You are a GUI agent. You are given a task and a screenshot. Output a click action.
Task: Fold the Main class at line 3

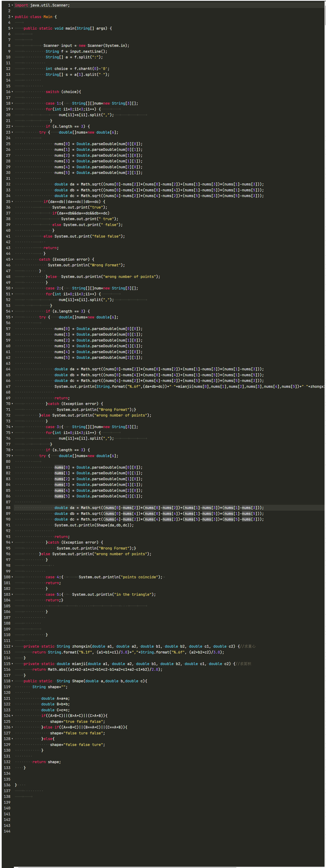(x=12, y=17)
